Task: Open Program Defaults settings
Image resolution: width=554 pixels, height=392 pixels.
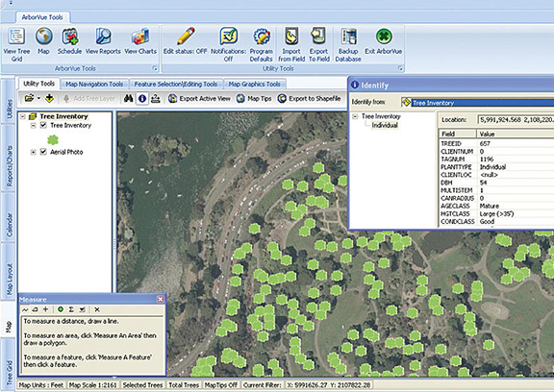Action: [x=261, y=45]
